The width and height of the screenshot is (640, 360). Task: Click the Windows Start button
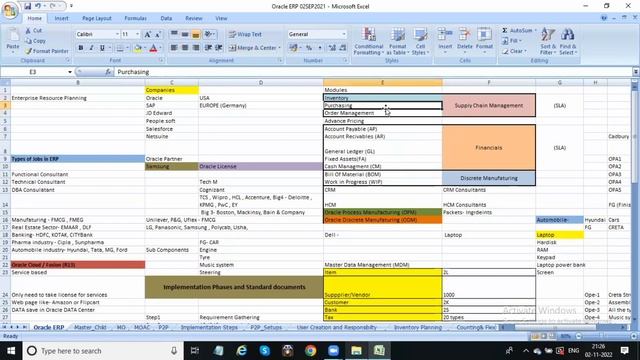coord(11,351)
